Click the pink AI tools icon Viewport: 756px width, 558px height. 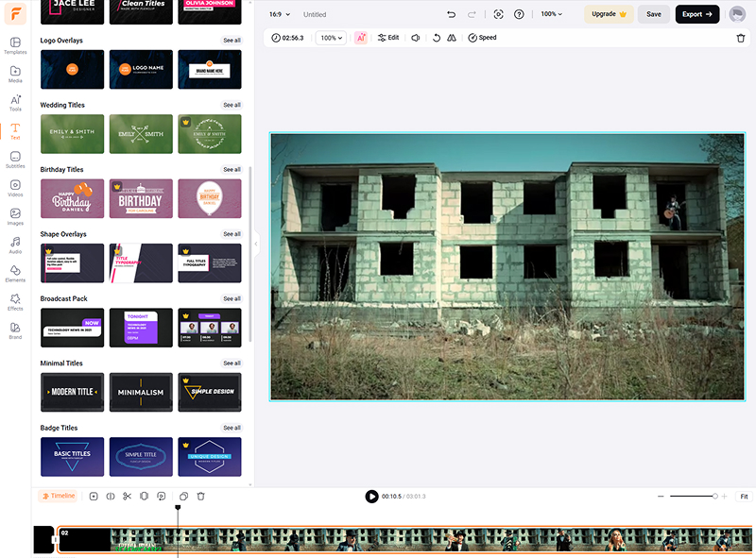coord(360,38)
